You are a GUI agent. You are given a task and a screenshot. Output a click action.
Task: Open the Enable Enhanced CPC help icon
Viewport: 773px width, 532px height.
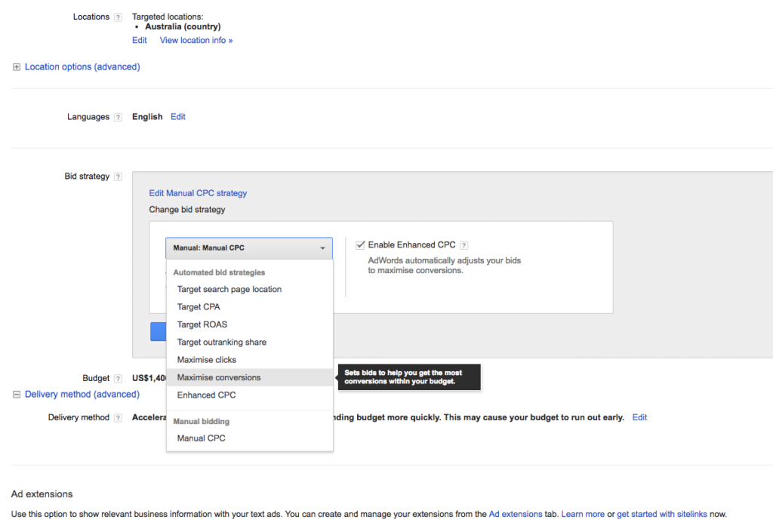tap(463, 244)
